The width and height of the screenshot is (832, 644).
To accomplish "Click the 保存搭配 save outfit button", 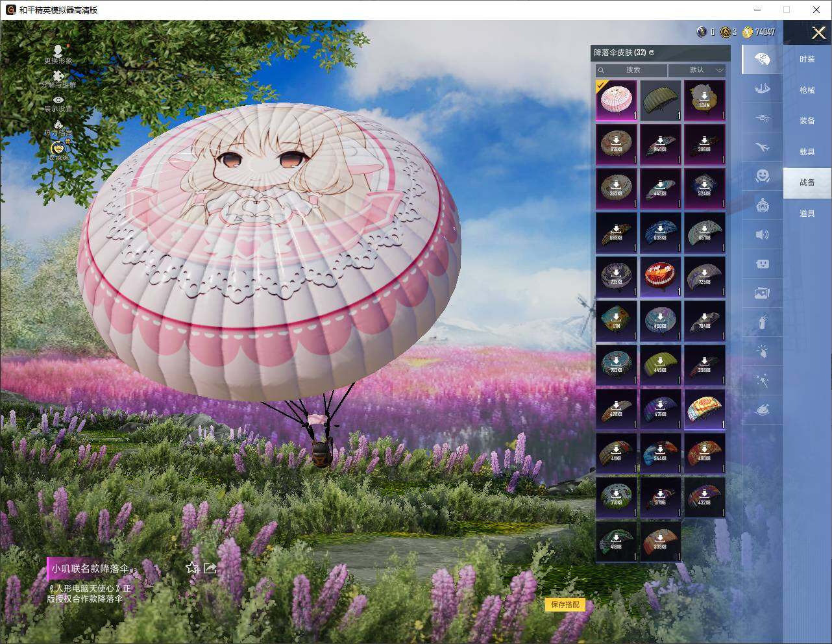I will point(565,604).
